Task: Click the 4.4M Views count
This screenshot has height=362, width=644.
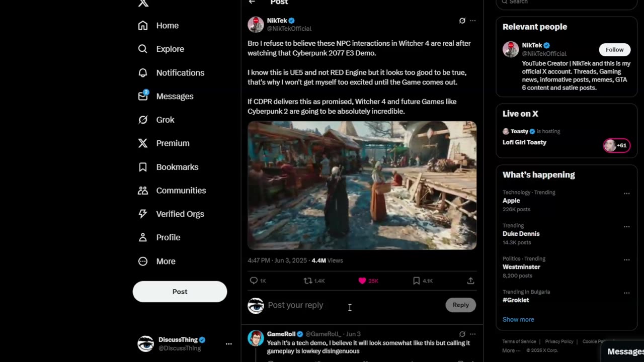Action: pyautogui.click(x=327, y=260)
